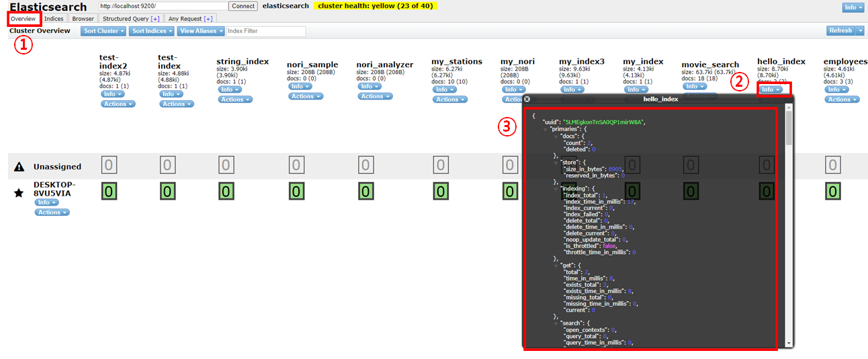Select assigned green shard 0 of employees
This screenshot has width=868, height=359.
[x=834, y=192]
